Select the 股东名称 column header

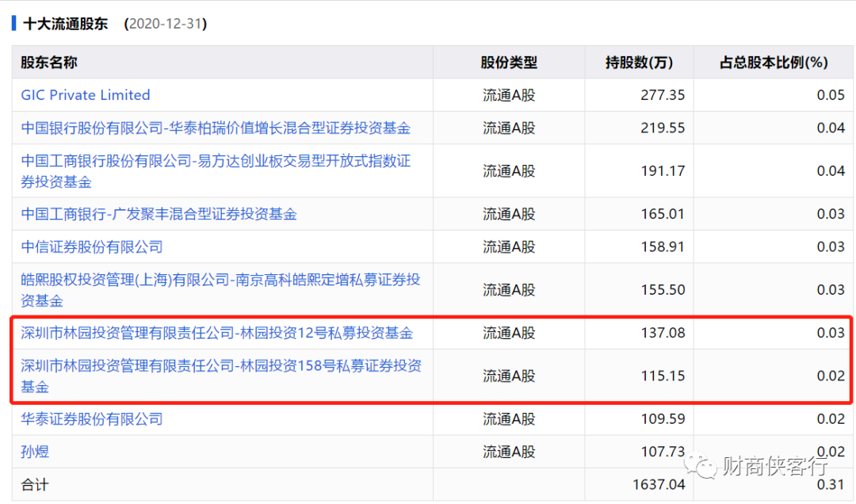49,63
